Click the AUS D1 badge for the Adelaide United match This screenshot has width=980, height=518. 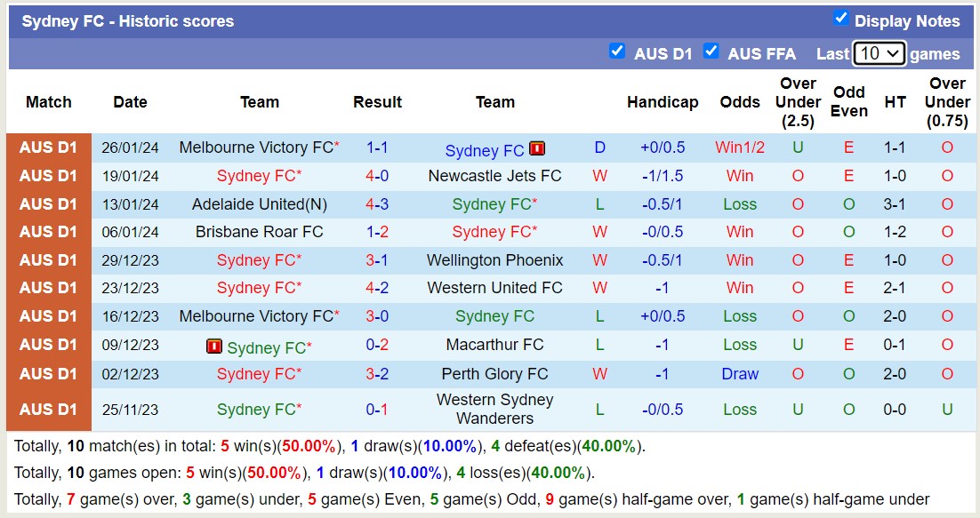(48, 204)
